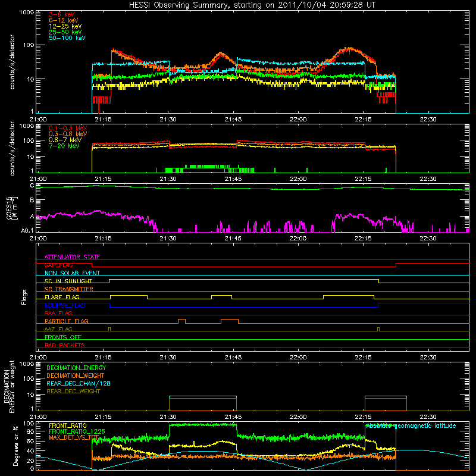Click the 0.3-0.8 MeV legend entry
The height and width of the screenshot is (476, 476).
click(x=68, y=134)
